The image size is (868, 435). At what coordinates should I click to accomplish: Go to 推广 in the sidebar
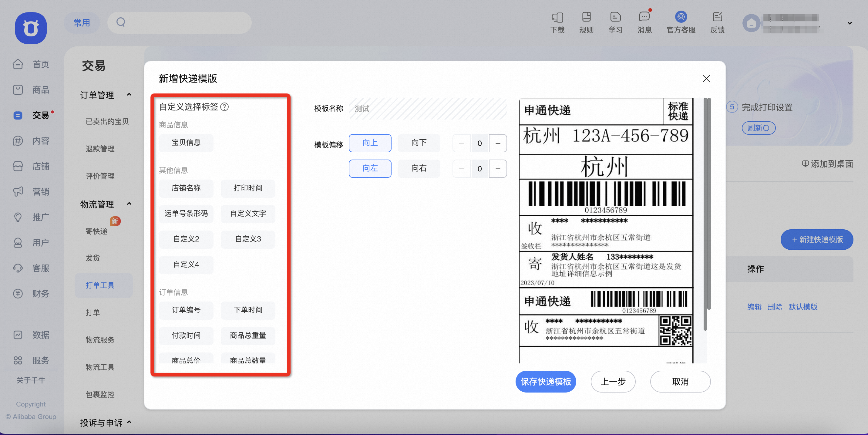[31, 217]
